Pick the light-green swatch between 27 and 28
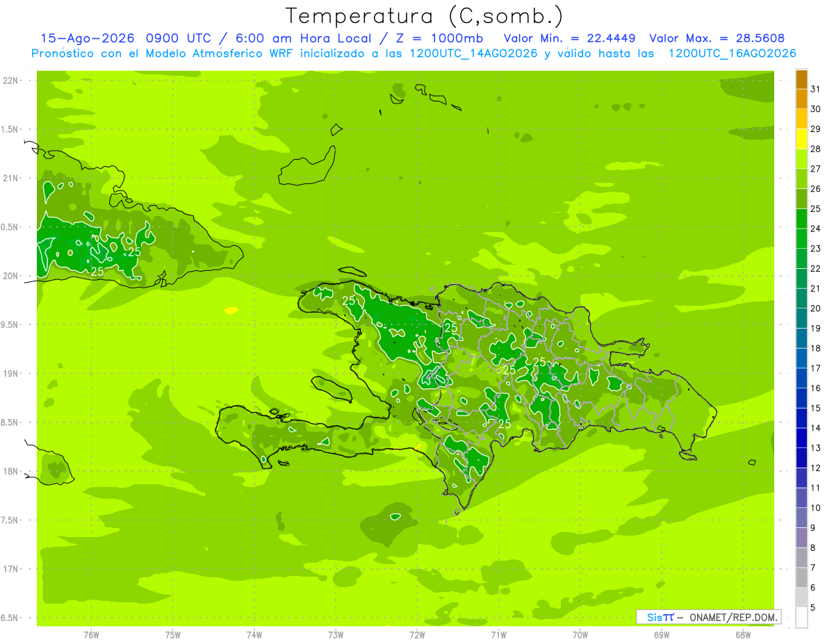This screenshot has height=644, width=834. point(801,158)
